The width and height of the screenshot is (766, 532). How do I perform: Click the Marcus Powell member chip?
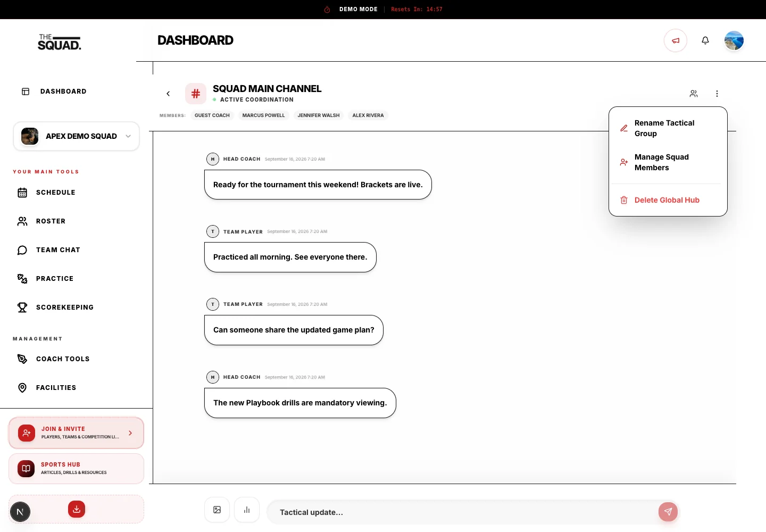click(x=264, y=115)
